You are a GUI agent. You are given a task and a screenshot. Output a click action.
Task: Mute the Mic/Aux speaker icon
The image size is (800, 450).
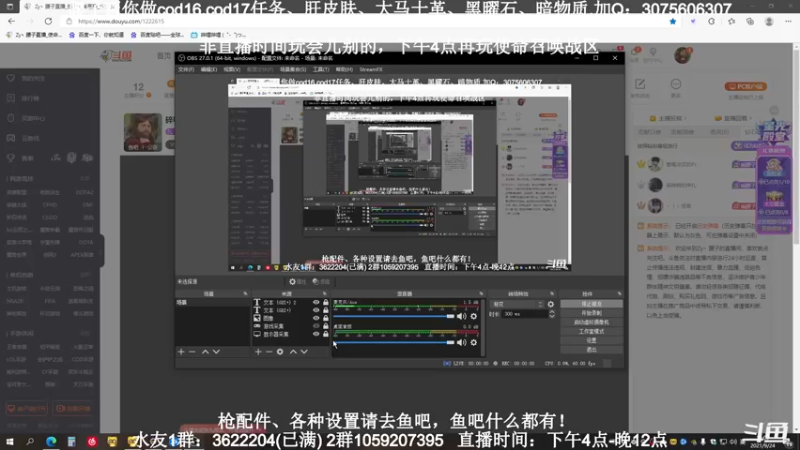click(462, 316)
